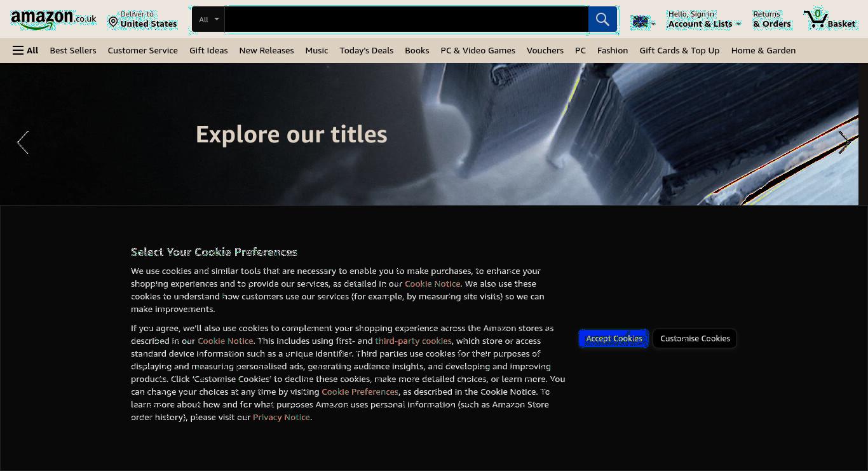The height and width of the screenshot is (471, 868).
Task: Open Best Sellers menu item
Action: pyautogui.click(x=73, y=50)
